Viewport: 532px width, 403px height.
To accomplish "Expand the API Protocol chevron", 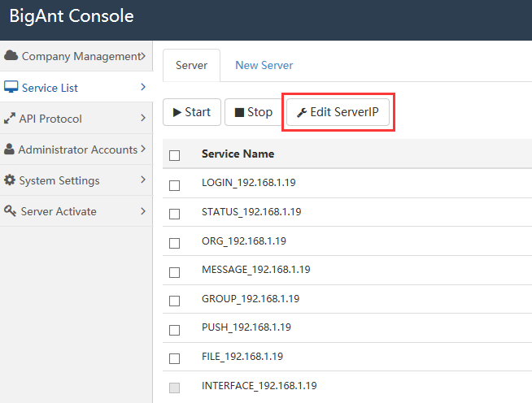I will coord(143,118).
